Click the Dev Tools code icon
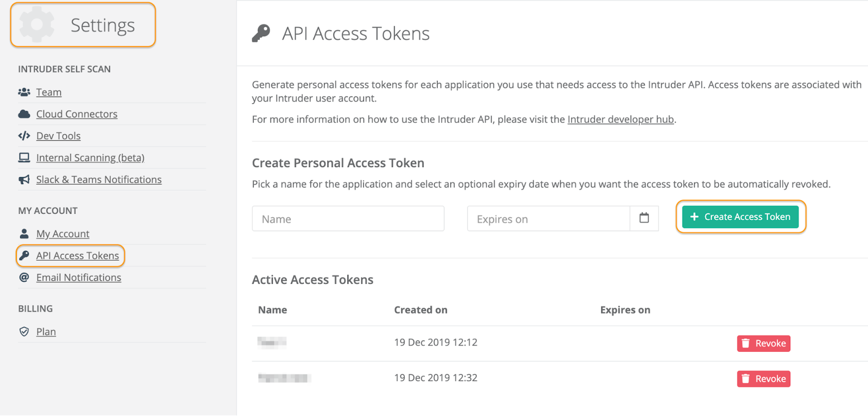Screen dimensions: 868x416 coord(24,136)
